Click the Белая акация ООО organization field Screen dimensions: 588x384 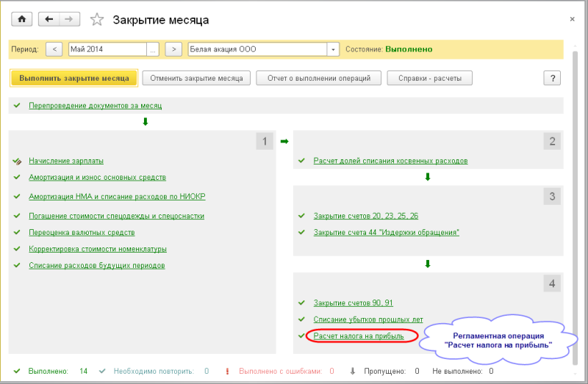click(257, 49)
